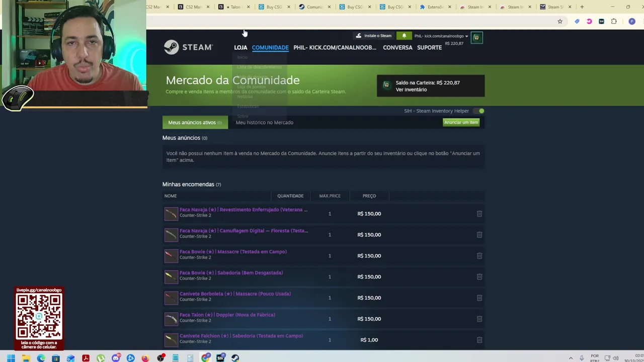Delete the Canivete Falchion Sabedoria order
This screenshot has height=362, width=644.
[479, 340]
